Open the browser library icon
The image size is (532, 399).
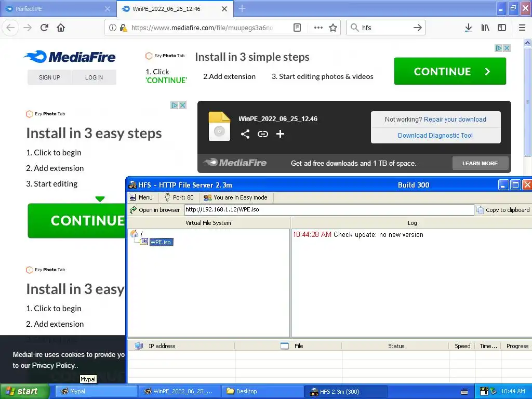point(485,28)
